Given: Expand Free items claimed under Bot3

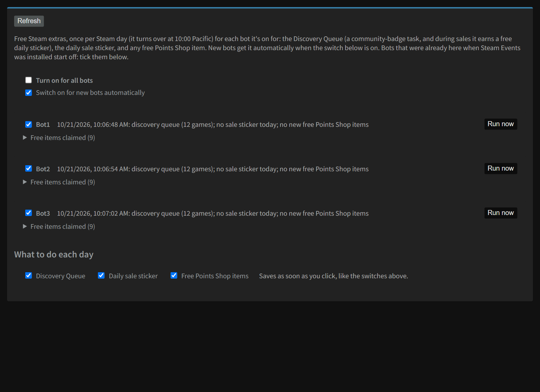Looking at the screenshot, I should coord(59,226).
